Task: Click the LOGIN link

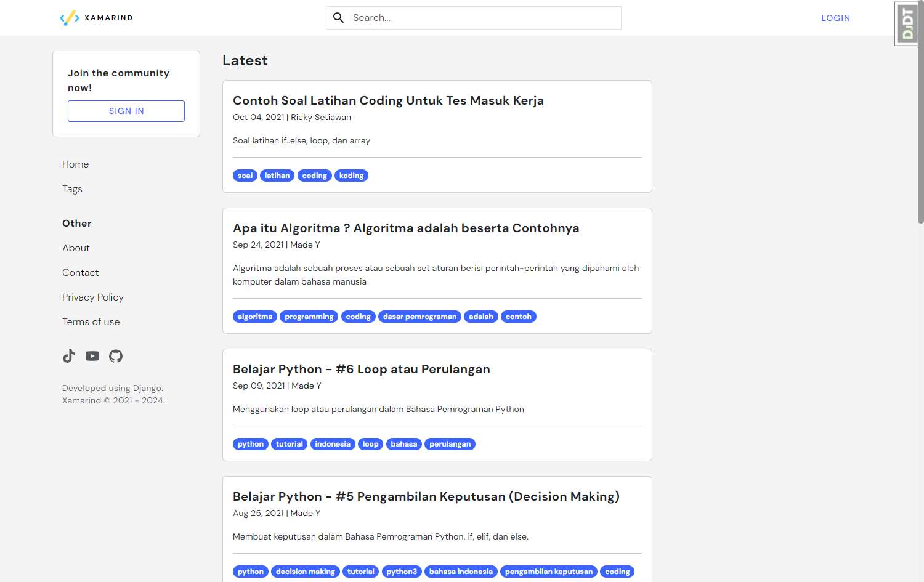Action: 835,18
